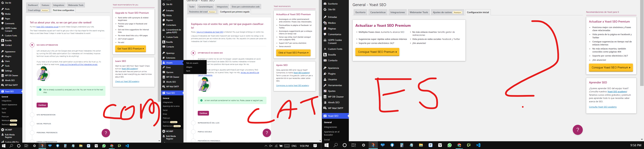Open the Consulta Yoast SEO academy link
This screenshot has height=149, width=644.
(x=603, y=107)
